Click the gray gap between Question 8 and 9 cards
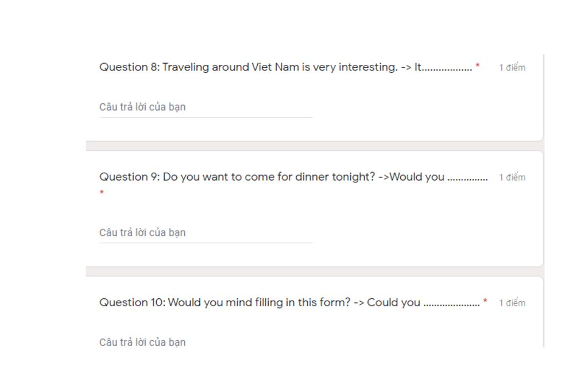Screen dimensions: 588x374 point(314,146)
